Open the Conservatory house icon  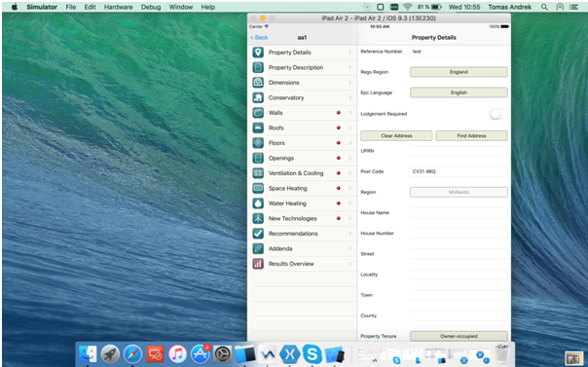(258, 97)
